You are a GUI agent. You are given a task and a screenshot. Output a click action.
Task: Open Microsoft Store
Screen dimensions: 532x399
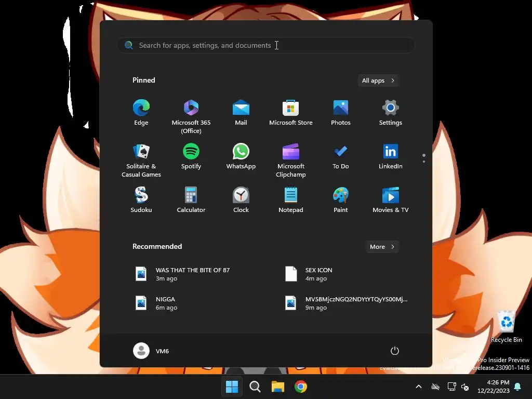tap(291, 113)
